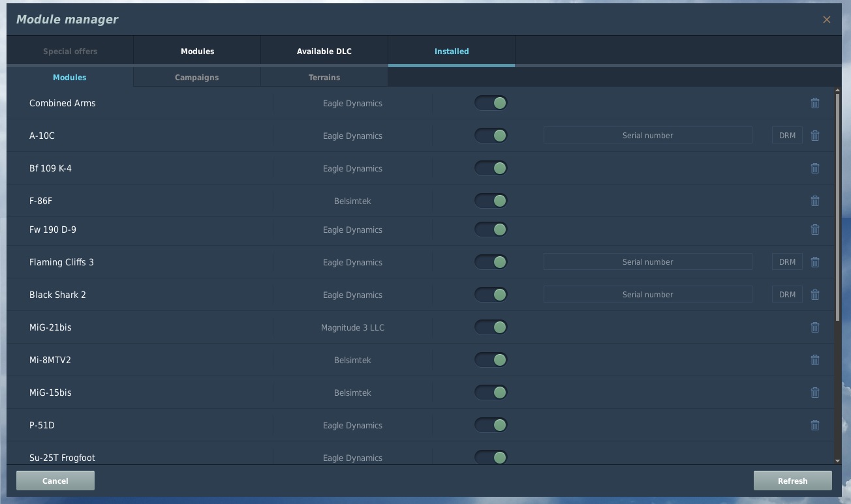Click the MiG-21bis trash icon

click(x=814, y=327)
